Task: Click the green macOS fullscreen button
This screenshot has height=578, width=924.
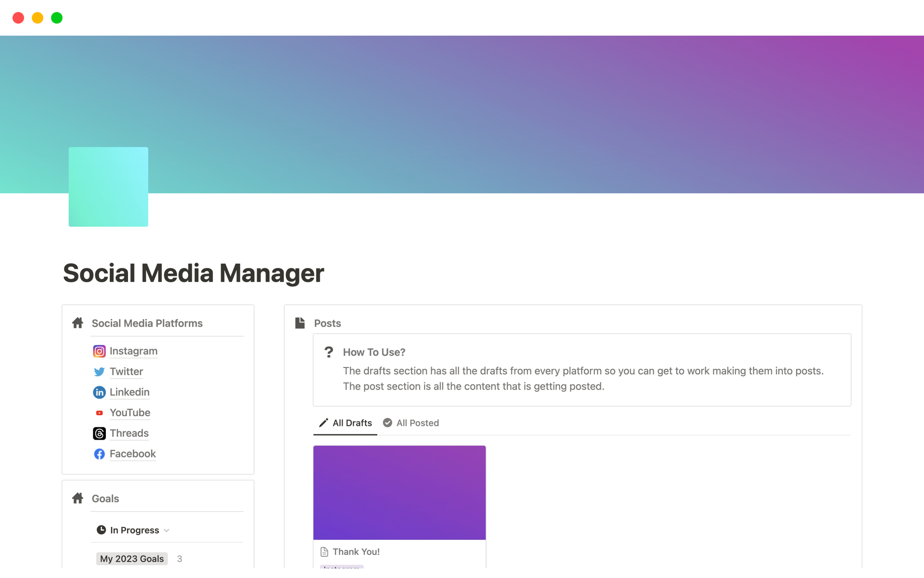Action: click(x=57, y=18)
